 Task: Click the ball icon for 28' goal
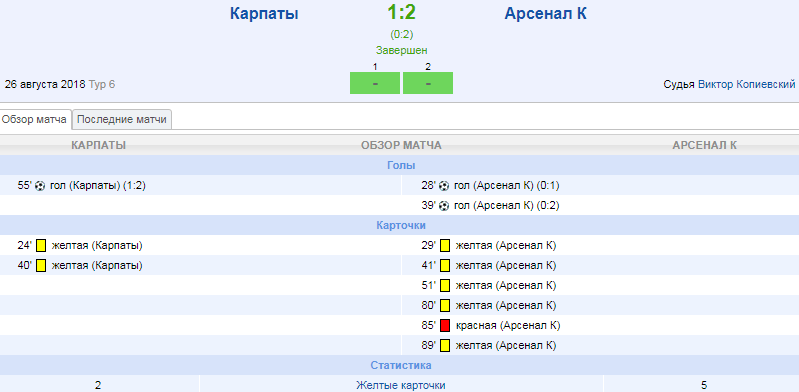coord(444,186)
